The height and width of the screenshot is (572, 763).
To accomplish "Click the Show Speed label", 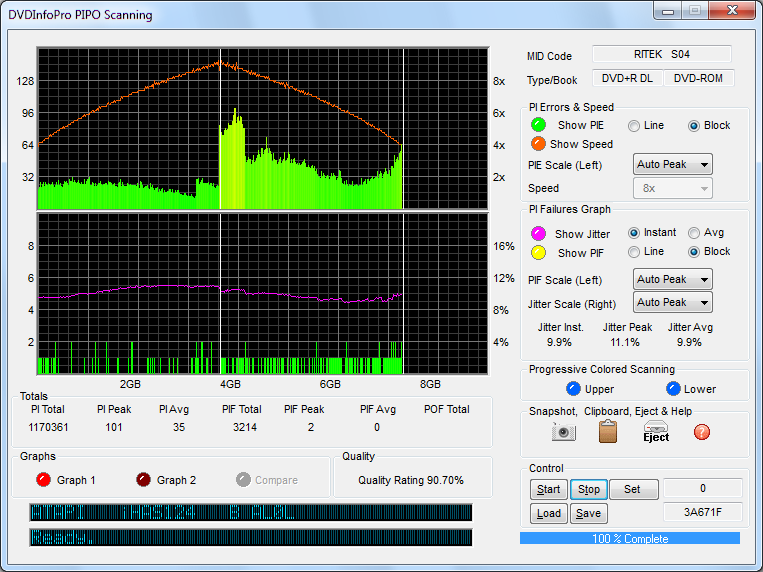I will coord(581,144).
